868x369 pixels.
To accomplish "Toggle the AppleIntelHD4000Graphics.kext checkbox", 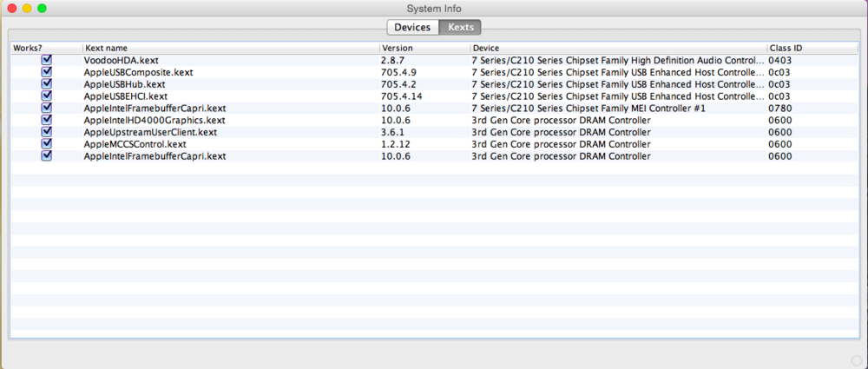I will (x=47, y=120).
